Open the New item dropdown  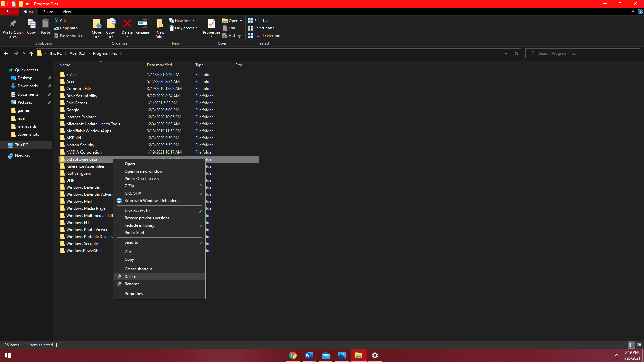181,21
